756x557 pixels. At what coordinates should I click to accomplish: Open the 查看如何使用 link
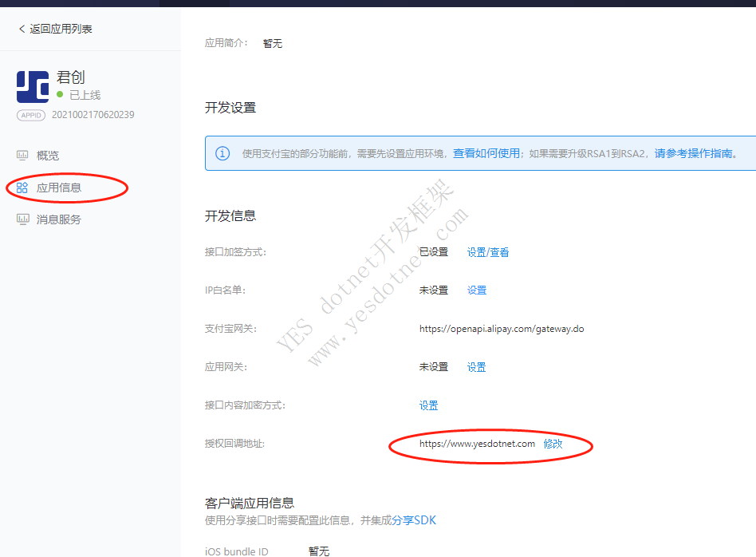(486, 153)
